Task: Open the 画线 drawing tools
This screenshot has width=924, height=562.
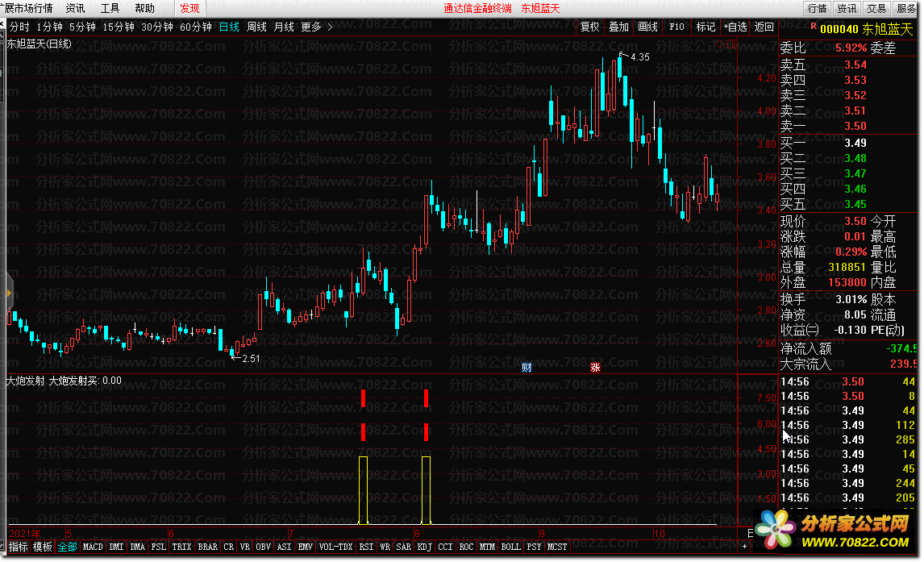Action: click(647, 27)
